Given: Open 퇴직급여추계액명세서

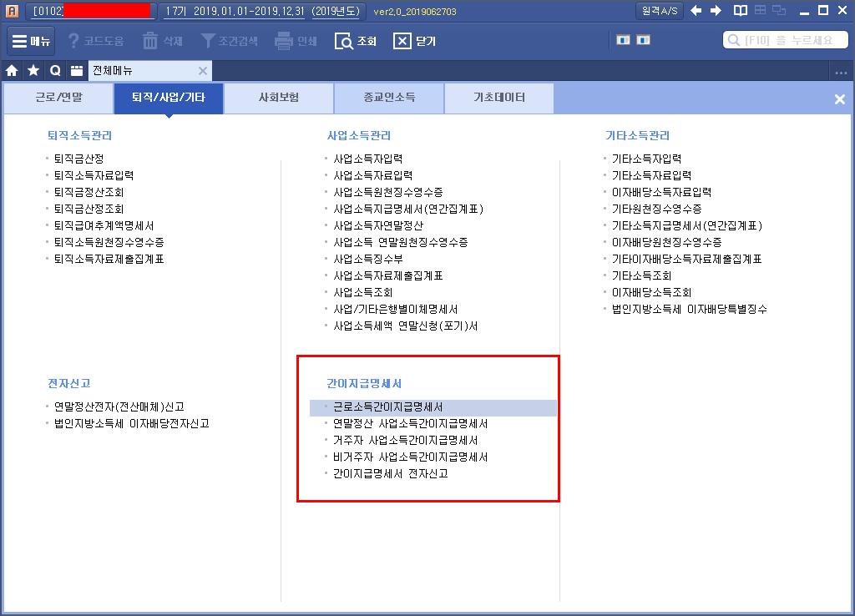Looking at the screenshot, I should point(104,225).
